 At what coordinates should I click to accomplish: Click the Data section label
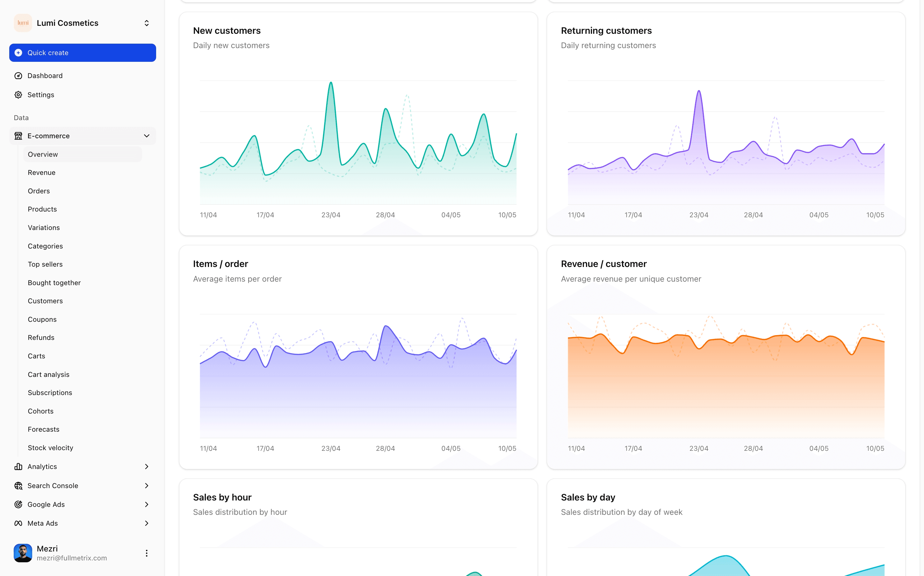pyautogui.click(x=21, y=118)
